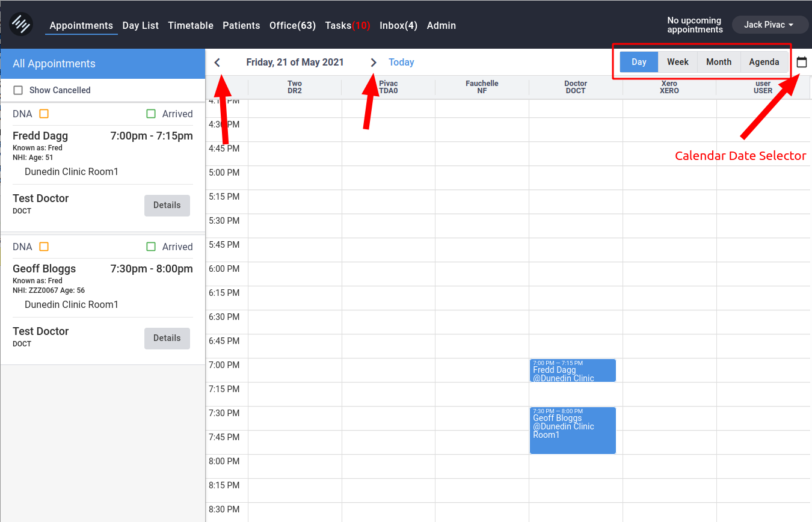This screenshot has width=812, height=522.
Task: Jump to Today link
Action: 401,63
